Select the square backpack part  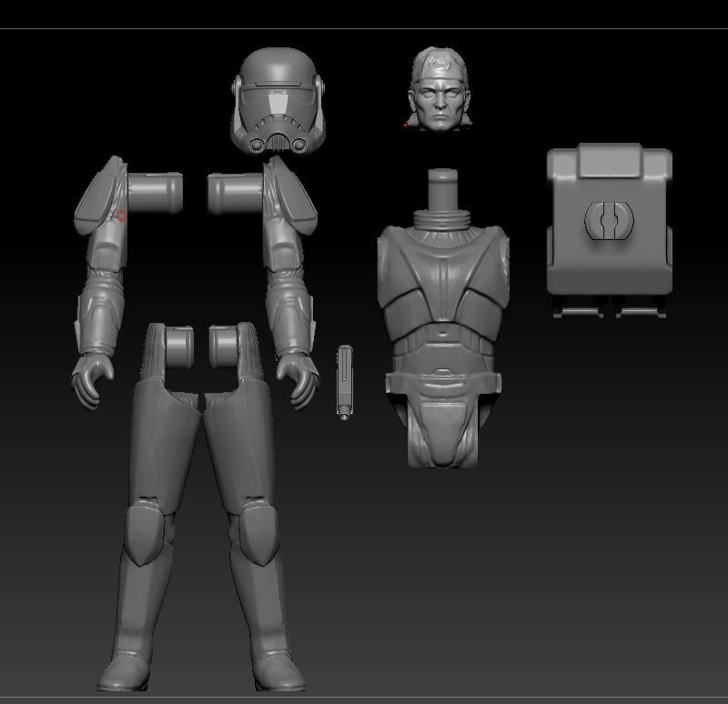[x=610, y=230]
